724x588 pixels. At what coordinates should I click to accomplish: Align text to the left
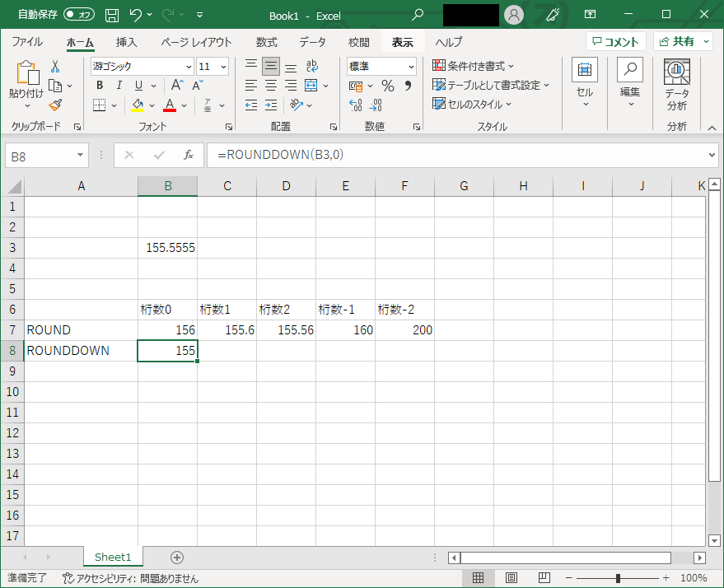[x=251, y=86]
